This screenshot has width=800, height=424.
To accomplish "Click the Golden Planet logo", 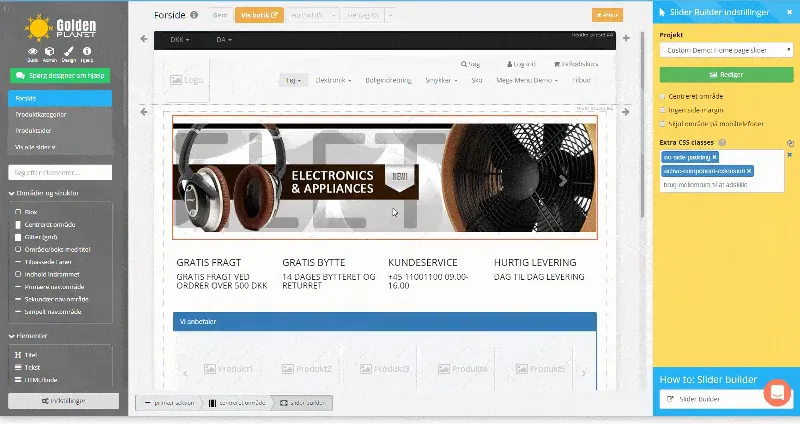I will click(x=60, y=28).
